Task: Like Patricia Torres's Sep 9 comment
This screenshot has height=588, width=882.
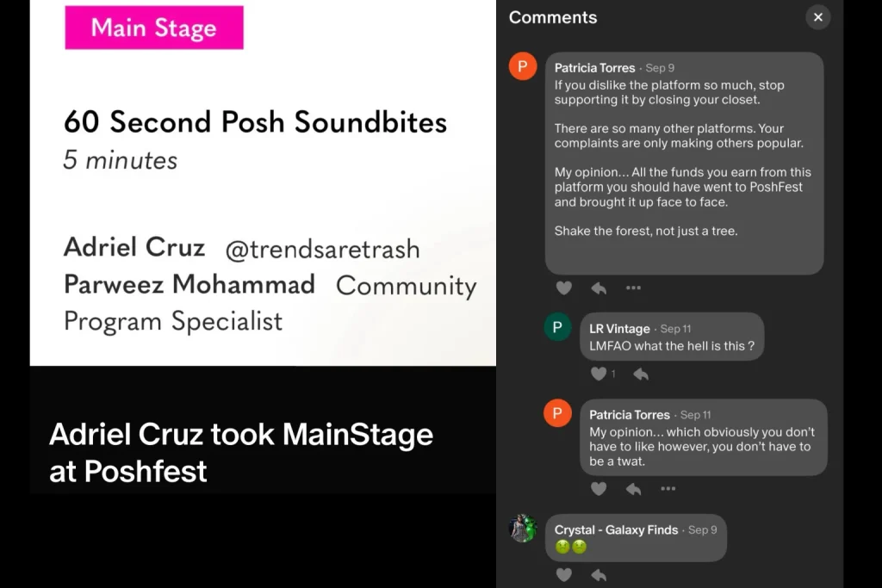Action: click(563, 288)
